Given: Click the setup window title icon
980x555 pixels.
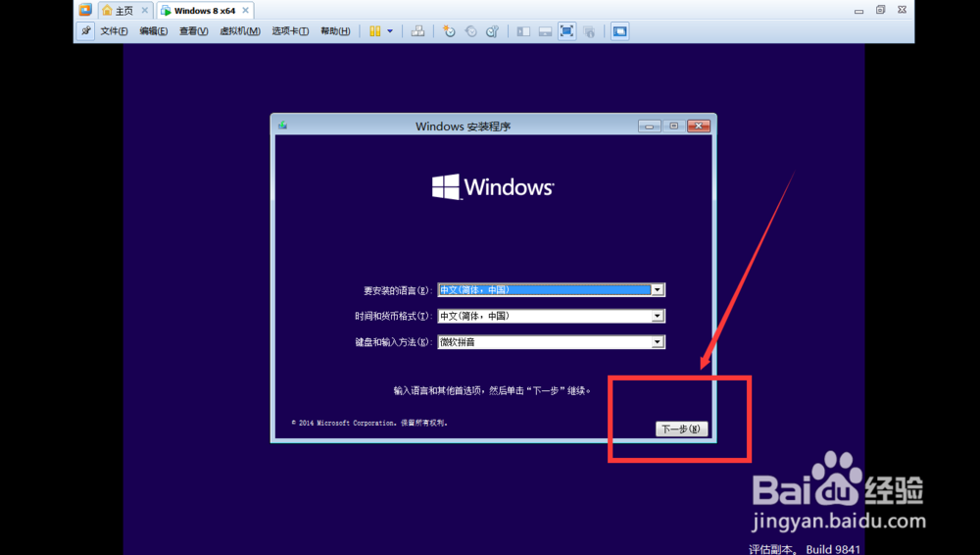Looking at the screenshot, I should tap(282, 126).
